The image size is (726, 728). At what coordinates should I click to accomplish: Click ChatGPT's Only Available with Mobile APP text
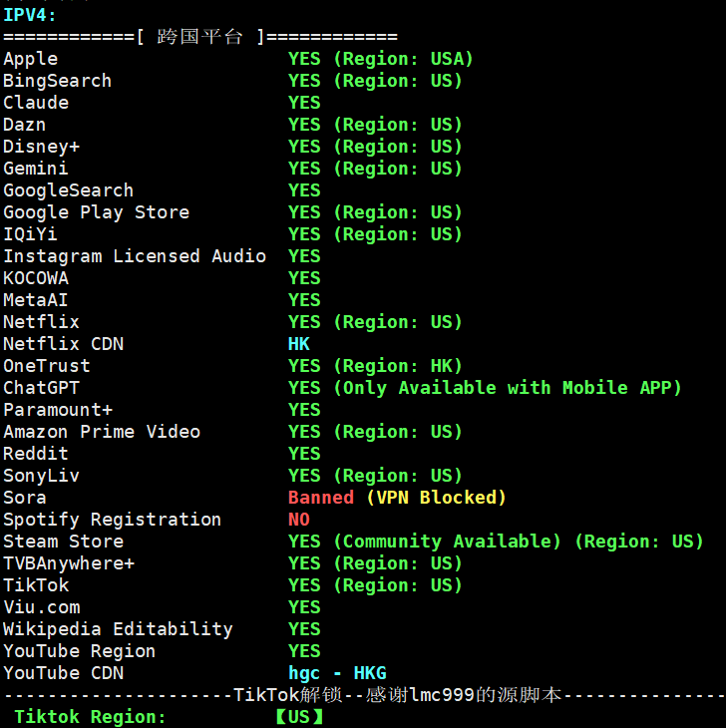[x=507, y=388]
